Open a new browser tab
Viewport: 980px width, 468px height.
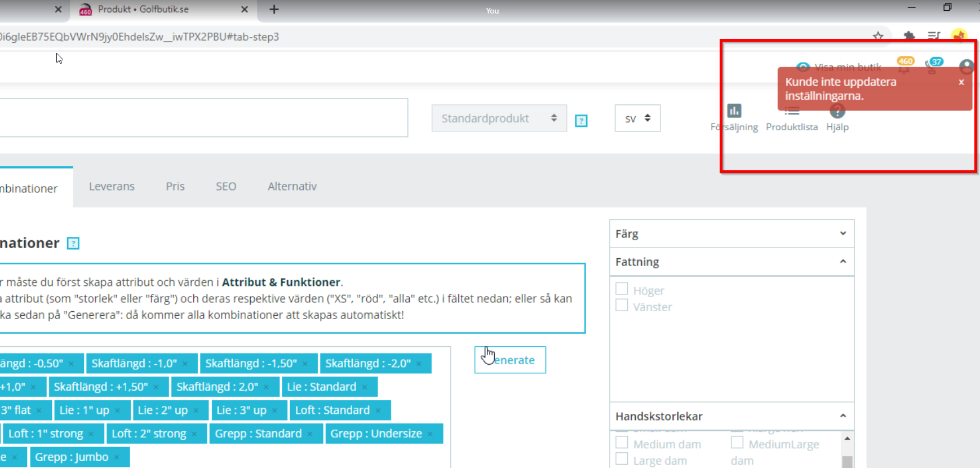tap(274, 10)
